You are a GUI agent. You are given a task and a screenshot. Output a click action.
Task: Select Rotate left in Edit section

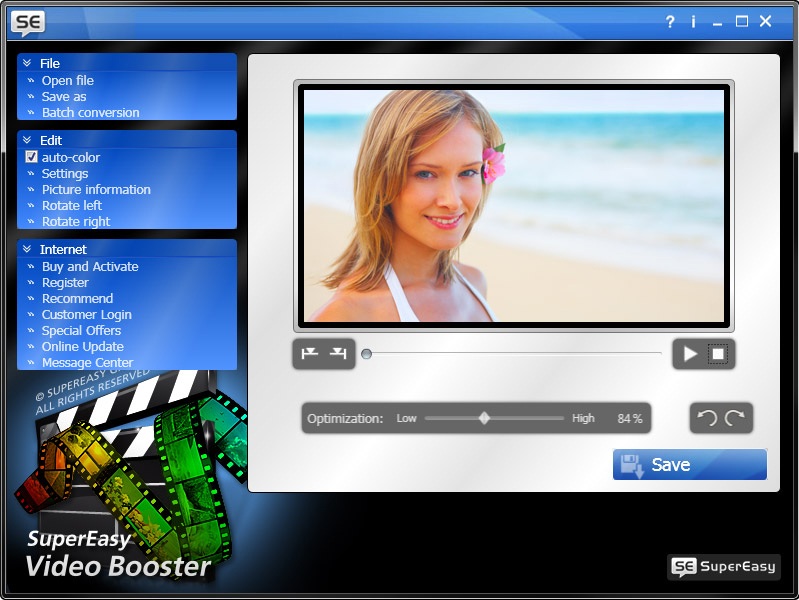coord(71,205)
